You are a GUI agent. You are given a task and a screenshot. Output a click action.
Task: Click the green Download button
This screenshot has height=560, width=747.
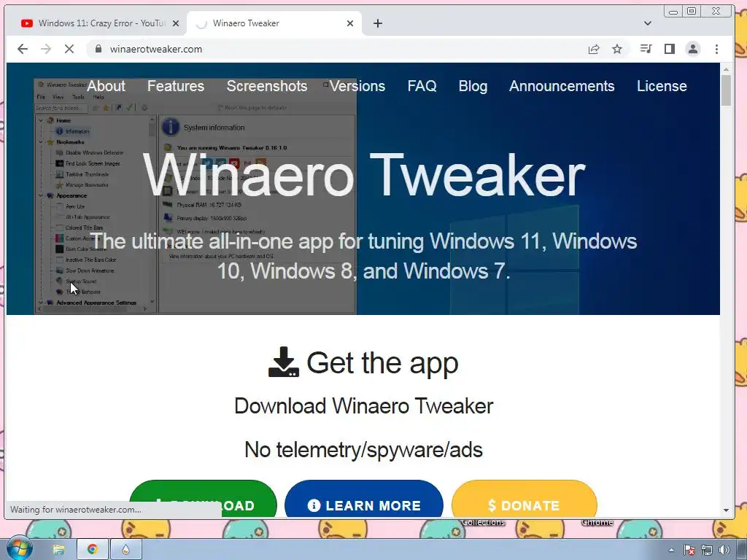[x=203, y=499]
